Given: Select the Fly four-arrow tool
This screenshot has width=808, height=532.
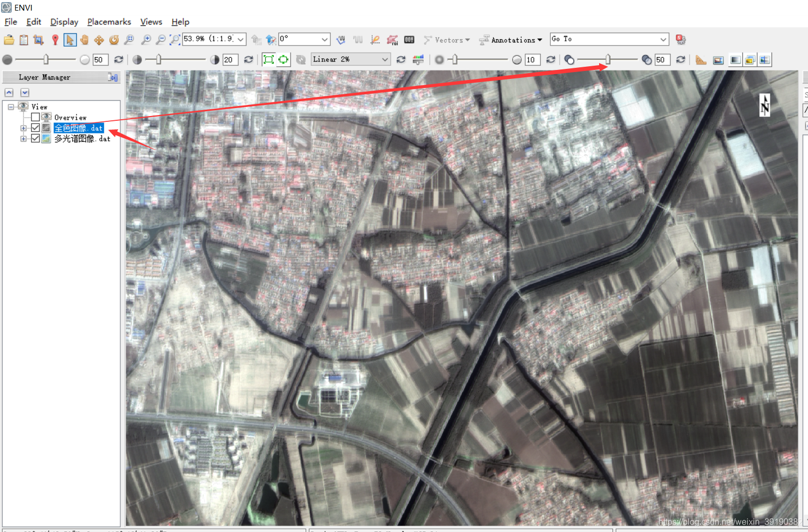Looking at the screenshot, I should pos(99,40).
